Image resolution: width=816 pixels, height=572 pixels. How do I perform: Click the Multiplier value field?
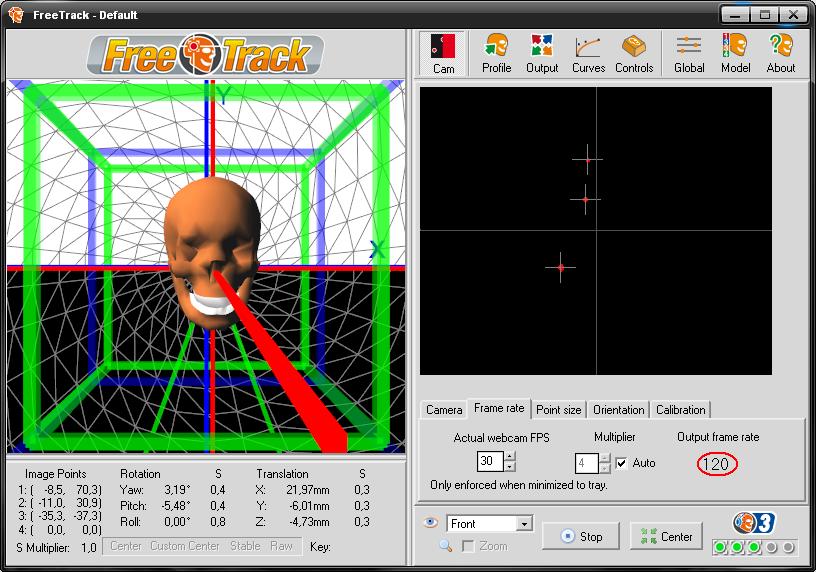click(x=586, y=463)
